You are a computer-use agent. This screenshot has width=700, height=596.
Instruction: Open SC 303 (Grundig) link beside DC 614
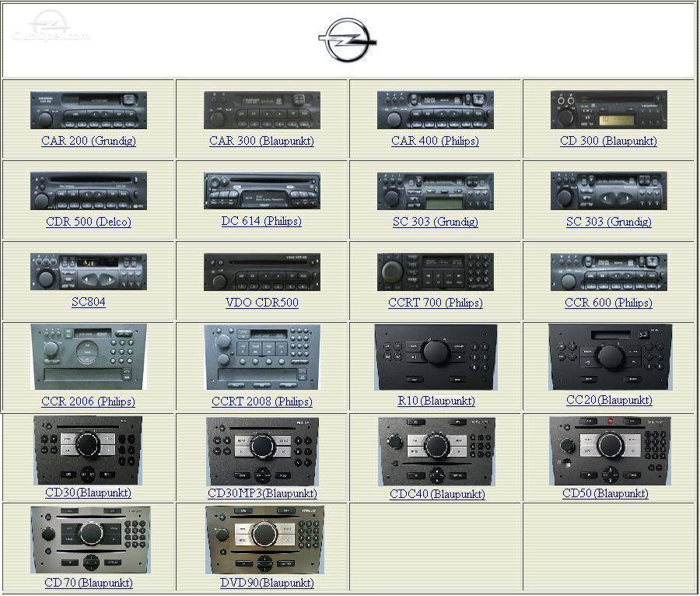tap(436, 222)
